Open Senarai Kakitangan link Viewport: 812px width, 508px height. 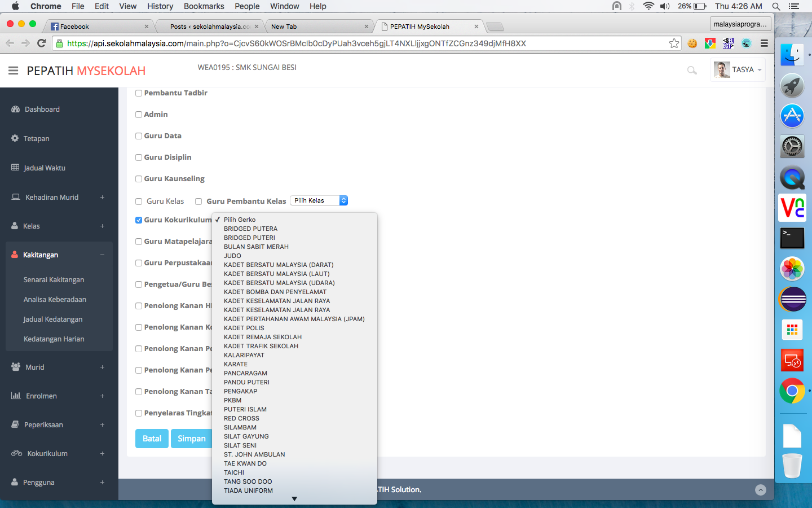click(54, 279)
